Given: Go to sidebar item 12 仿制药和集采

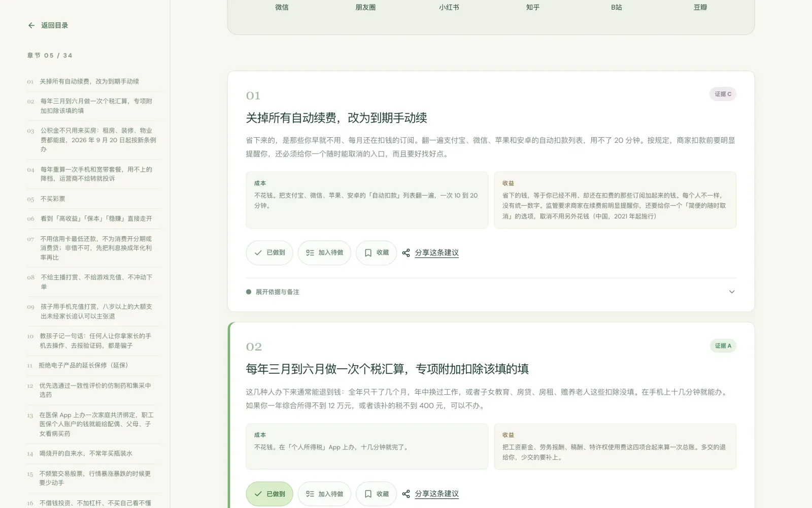Looking at the screenshot, I should pos(93,390).
